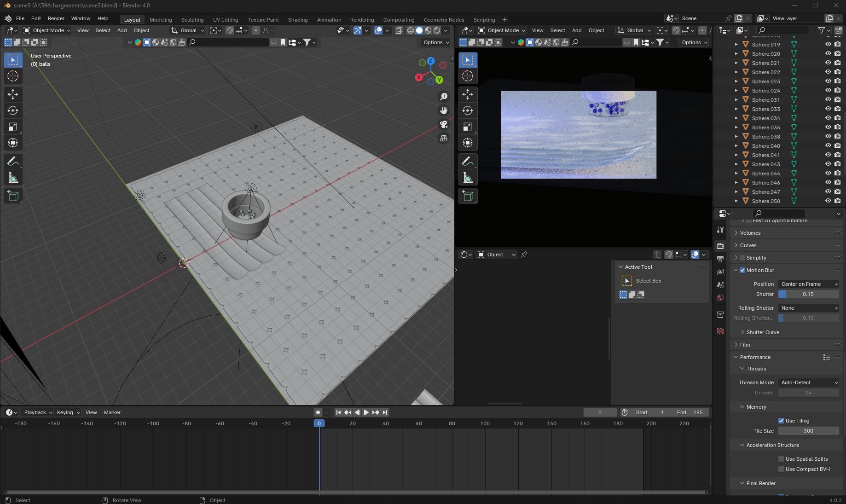Disable the Motion Blur checkbox
The width and height of the screenshot is (846, 504).
742,270
